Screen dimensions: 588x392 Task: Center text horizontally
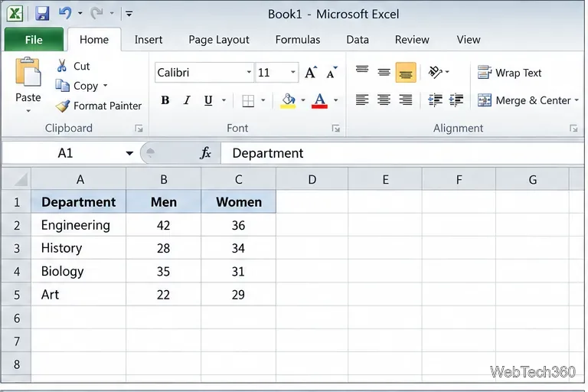[x=384, y=100]
